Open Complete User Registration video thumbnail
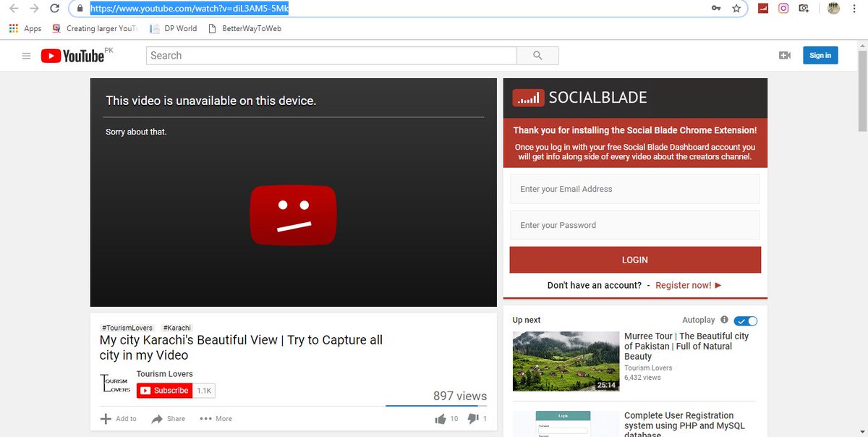 [x=565, y=423]
